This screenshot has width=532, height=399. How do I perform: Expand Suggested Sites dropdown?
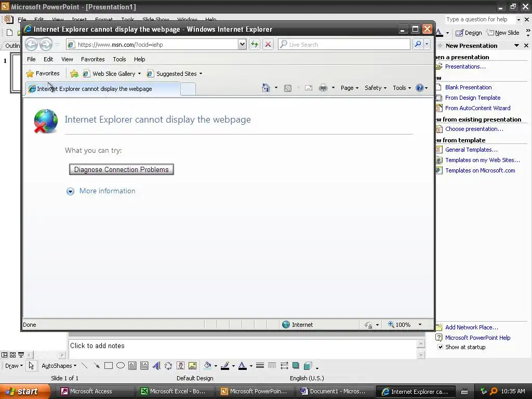point(201,74)
